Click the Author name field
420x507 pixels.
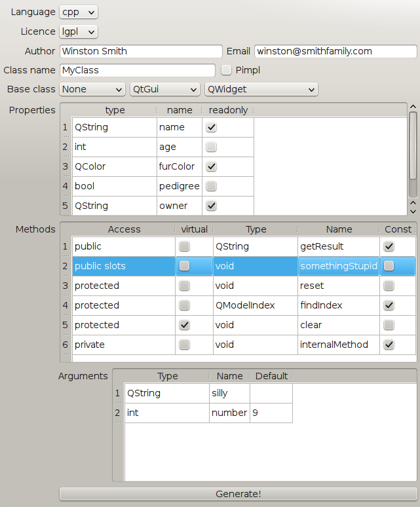click(141, 51)
